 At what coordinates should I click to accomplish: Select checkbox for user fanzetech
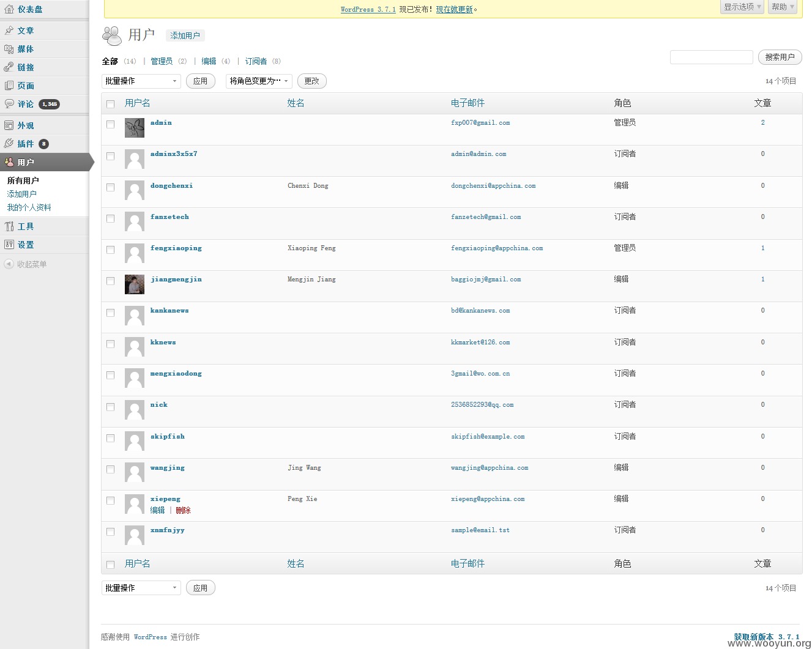point(111,218)
